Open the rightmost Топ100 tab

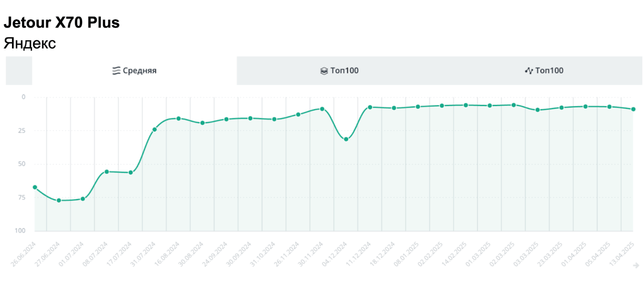(x=544, y=71)
